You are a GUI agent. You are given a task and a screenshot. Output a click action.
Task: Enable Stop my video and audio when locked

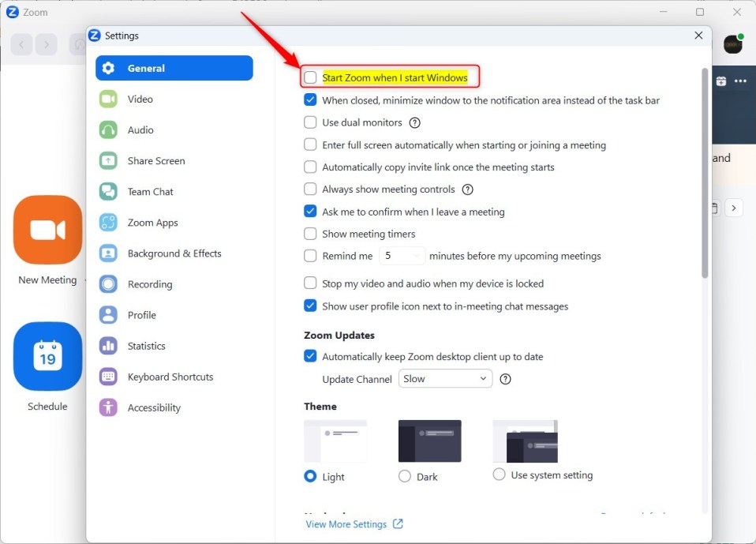coord(310,283)
